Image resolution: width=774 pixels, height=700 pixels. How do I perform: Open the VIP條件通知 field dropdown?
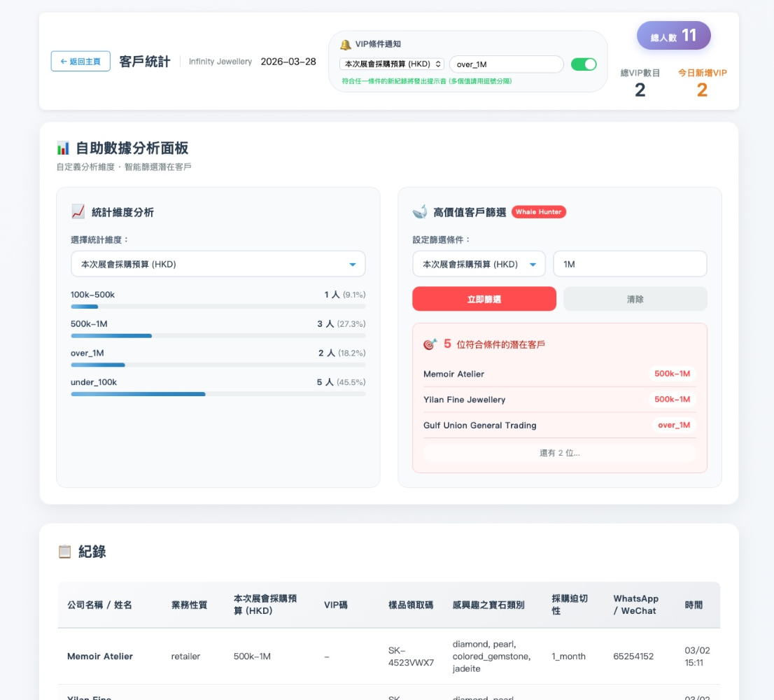click(392, 64)
